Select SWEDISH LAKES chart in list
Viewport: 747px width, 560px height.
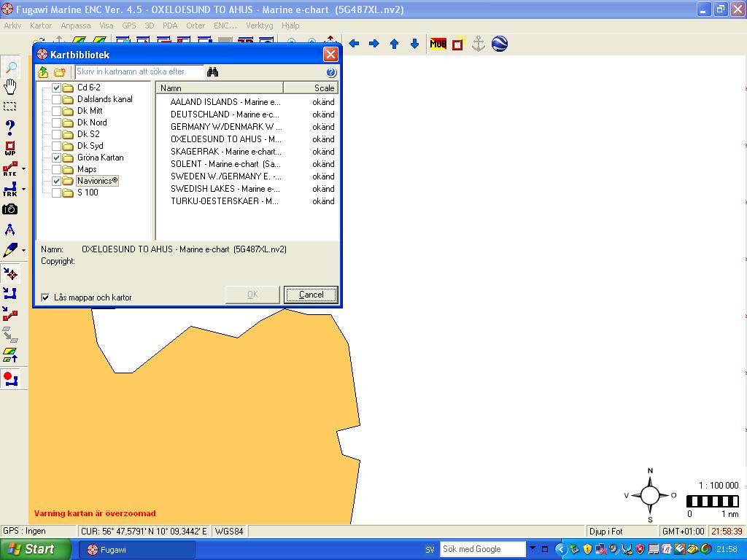coord(225,189)
